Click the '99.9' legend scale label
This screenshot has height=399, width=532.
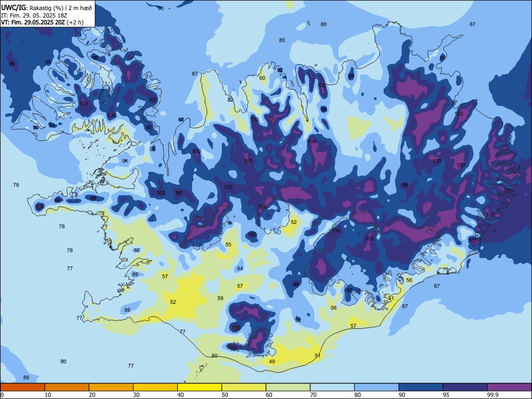click(492, 395)
